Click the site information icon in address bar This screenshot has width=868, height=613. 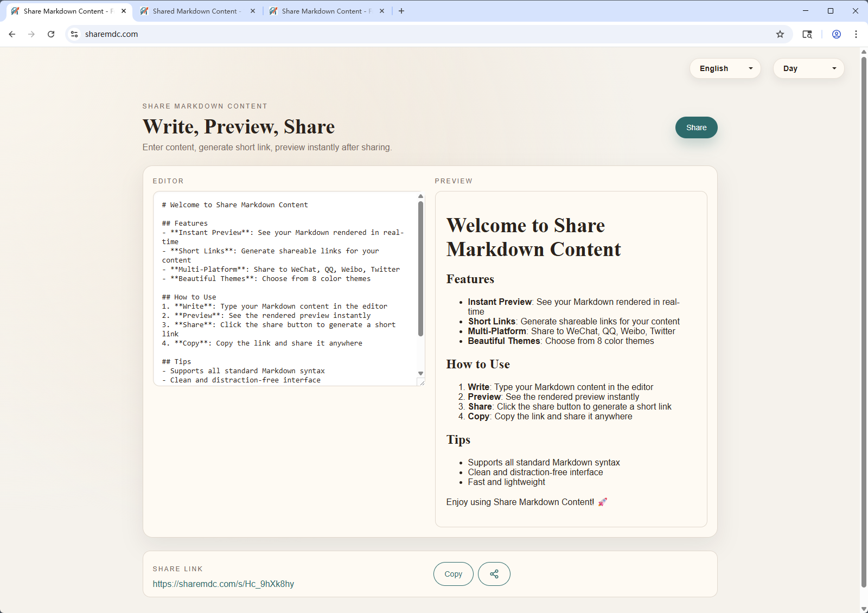[74, 34]
